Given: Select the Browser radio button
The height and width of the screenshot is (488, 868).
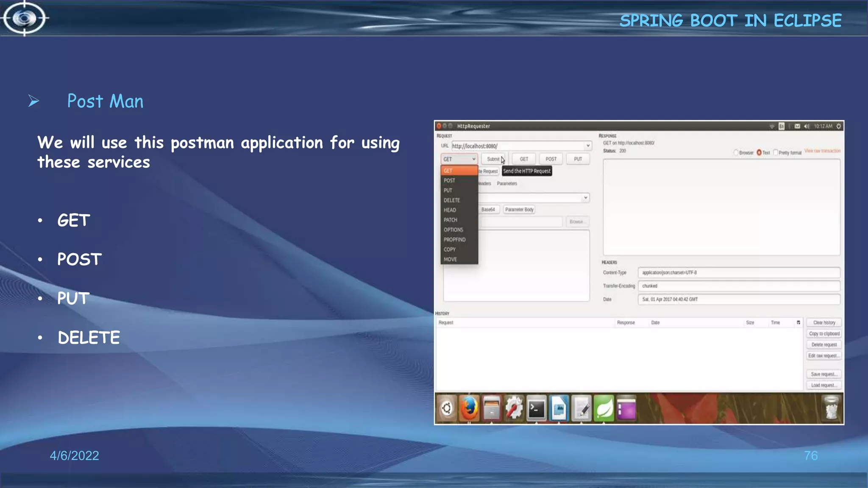Looking at the screenshot, I should click(736, 152).
